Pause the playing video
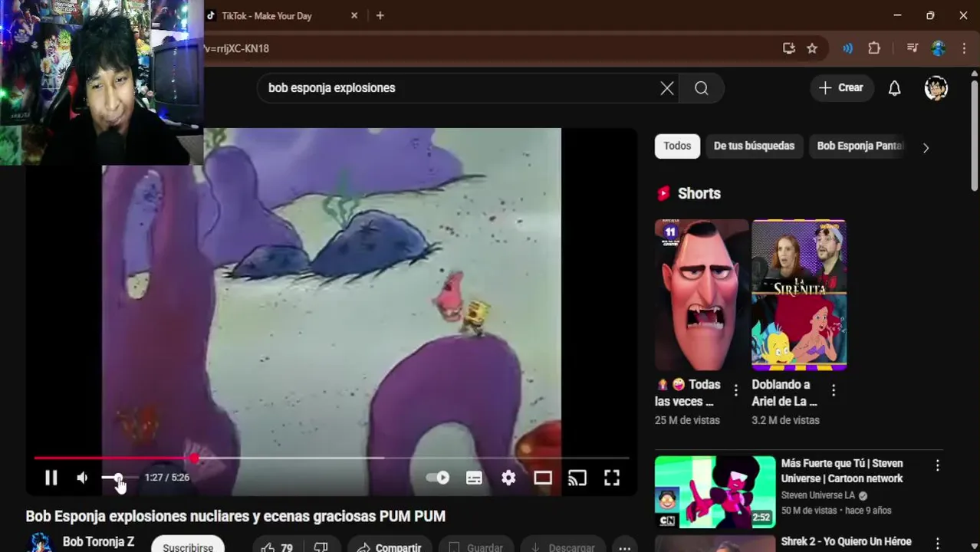 tap(51, 478)
